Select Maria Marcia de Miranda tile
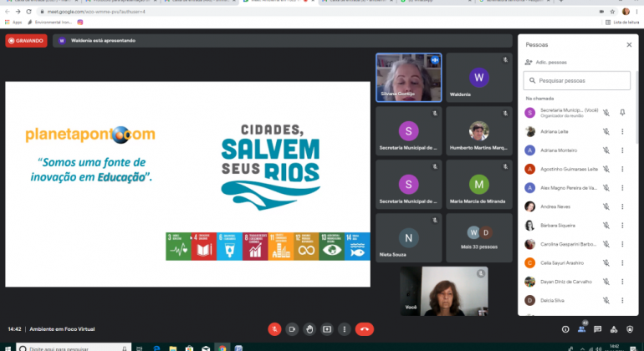Screen dimensions: 644x351 click(479, 185)
